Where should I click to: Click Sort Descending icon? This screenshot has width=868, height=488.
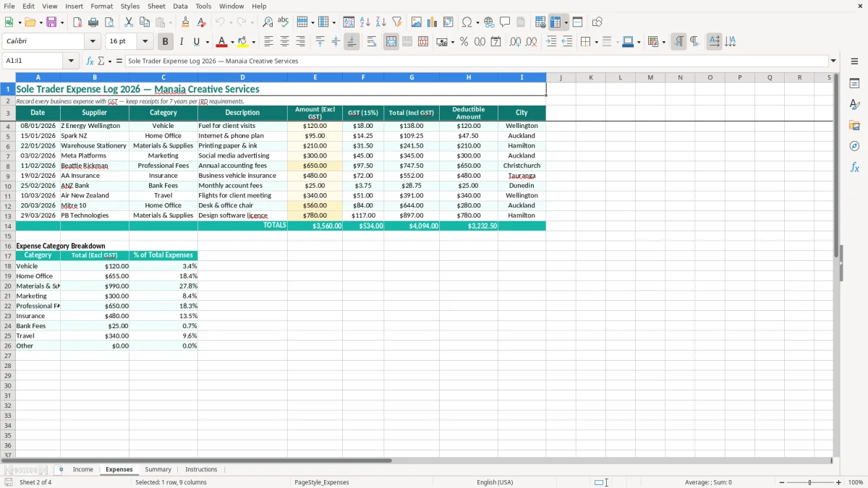pyautogui.click(x=381, y=22)
